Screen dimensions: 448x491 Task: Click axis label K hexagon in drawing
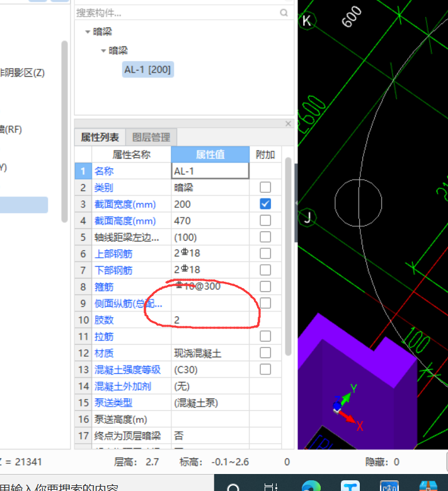(x=306, y=21)
